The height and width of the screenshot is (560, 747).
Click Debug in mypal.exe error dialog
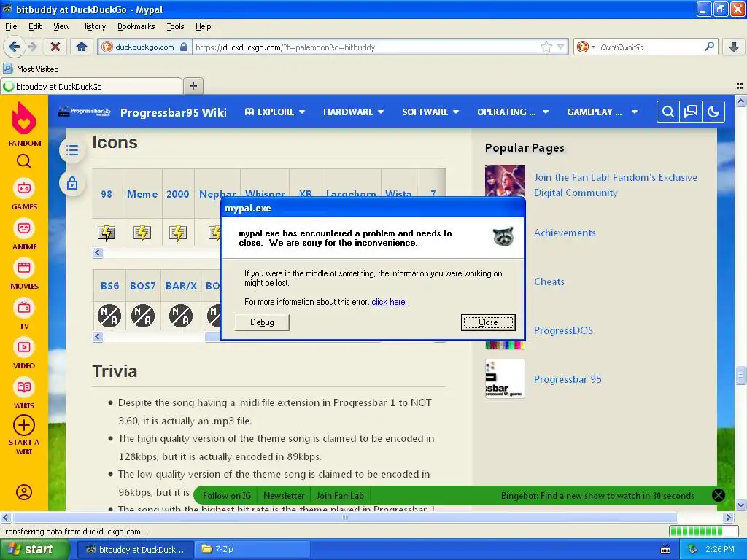(x=262, y=322)
